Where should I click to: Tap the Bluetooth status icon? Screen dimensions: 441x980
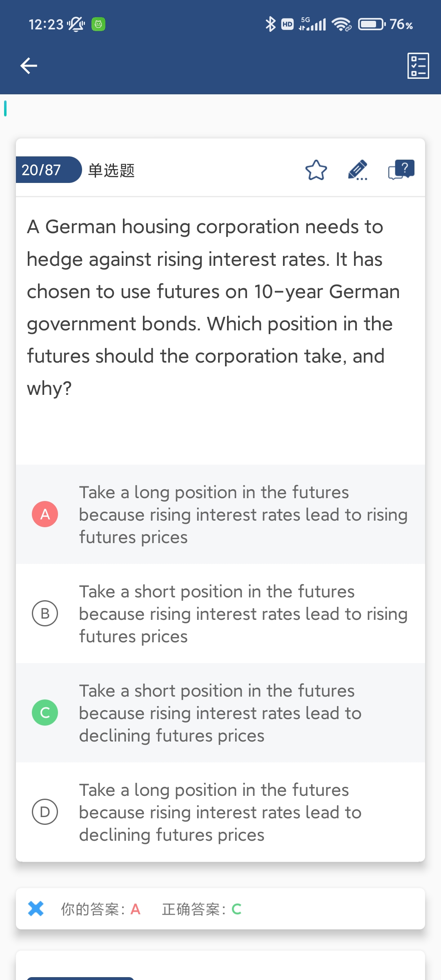pos(270,24)
